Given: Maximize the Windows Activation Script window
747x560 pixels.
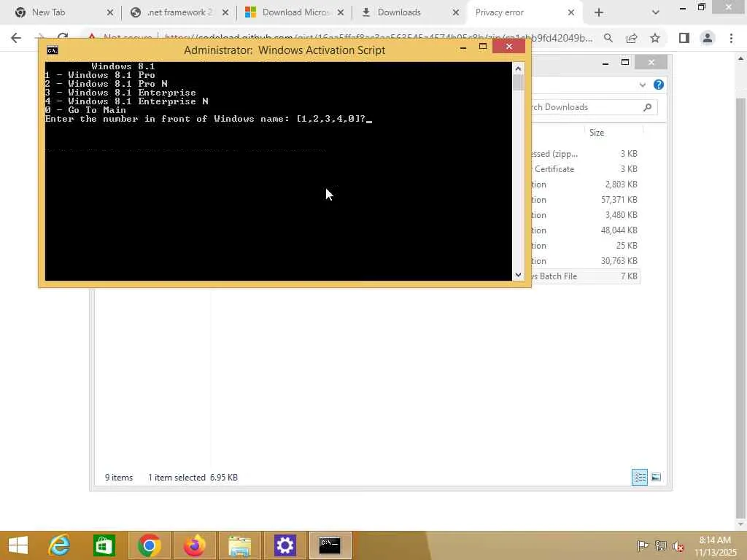Looking at the screenshot, I should (x=483, y=47).
